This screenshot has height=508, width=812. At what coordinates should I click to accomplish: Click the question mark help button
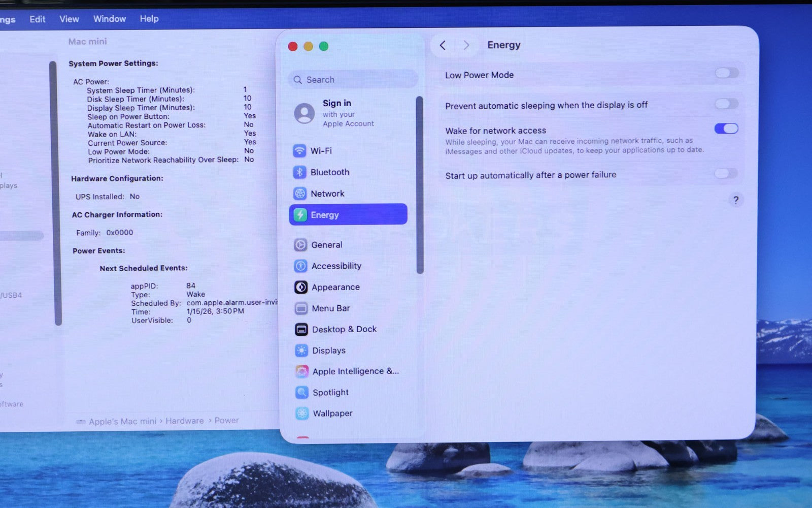coord(735,200)
